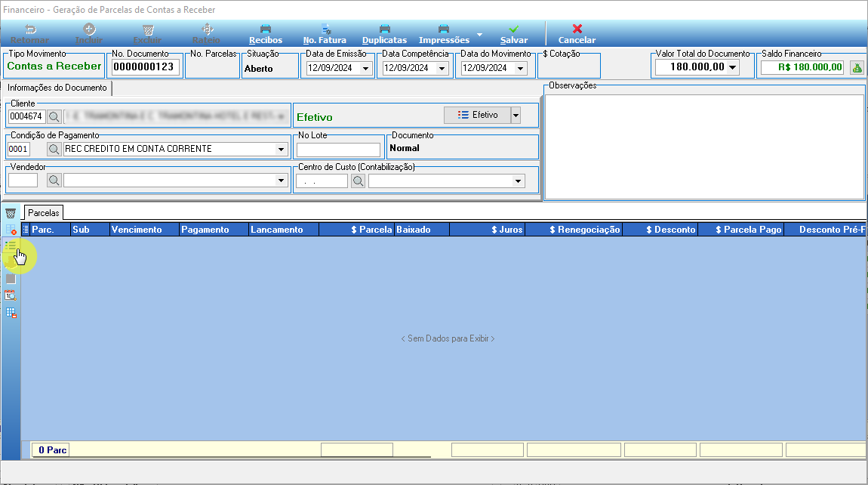
Task: Click the Centro de Custo lookup magnifier
Action: click(359, 181)
